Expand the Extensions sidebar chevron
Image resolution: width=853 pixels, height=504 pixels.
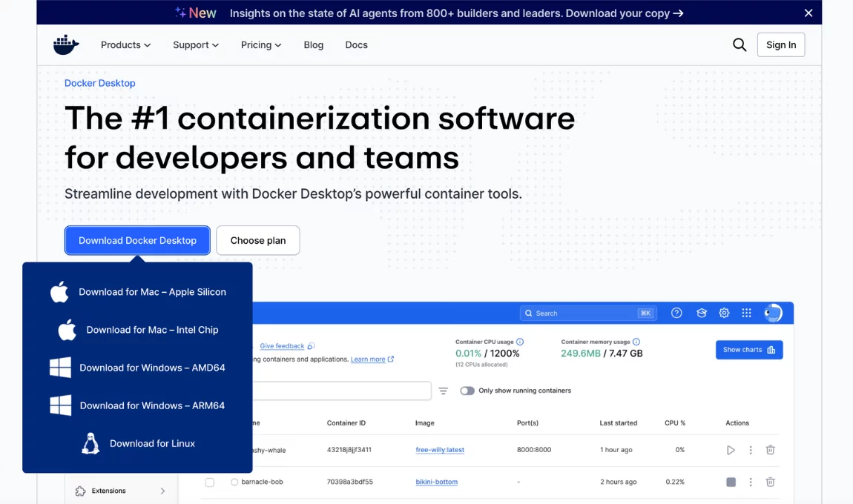click(162, 491)
